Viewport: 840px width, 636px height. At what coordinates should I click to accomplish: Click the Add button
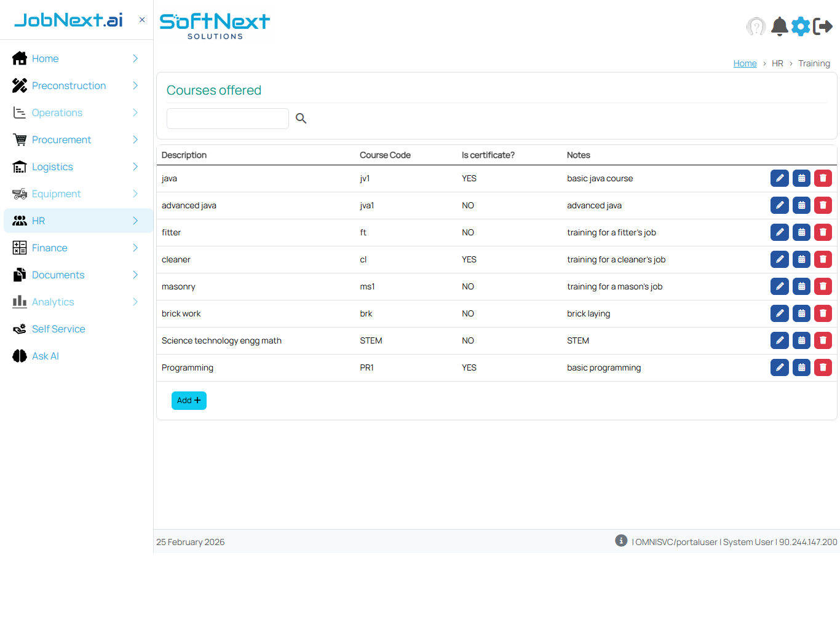click(x=189, y=401)
